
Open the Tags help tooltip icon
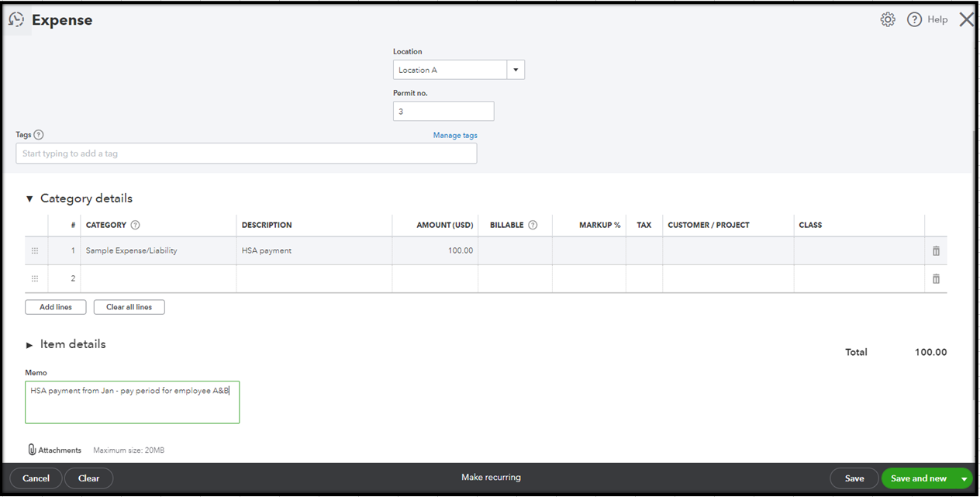(39, 134)
